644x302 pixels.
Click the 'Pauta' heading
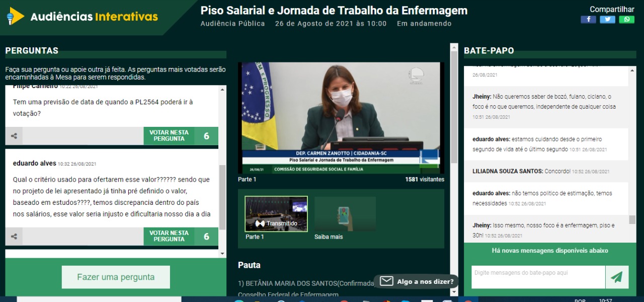pyautogui.click(x=249, y=265)
